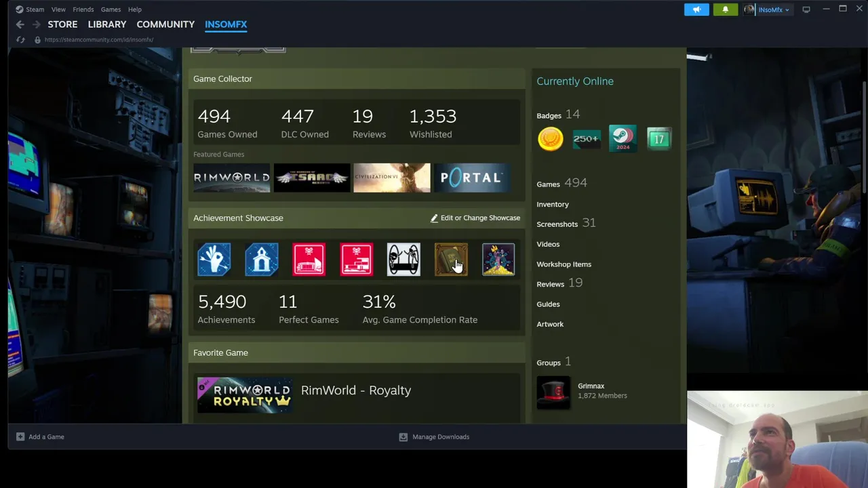
Task: Click the gold coin badge
Action: (551, 139)
